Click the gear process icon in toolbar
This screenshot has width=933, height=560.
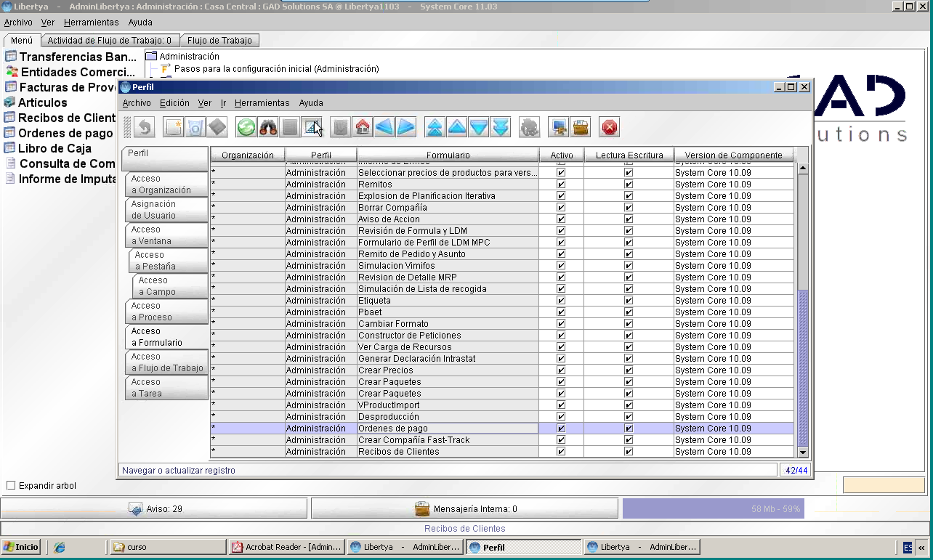(530, 128)
